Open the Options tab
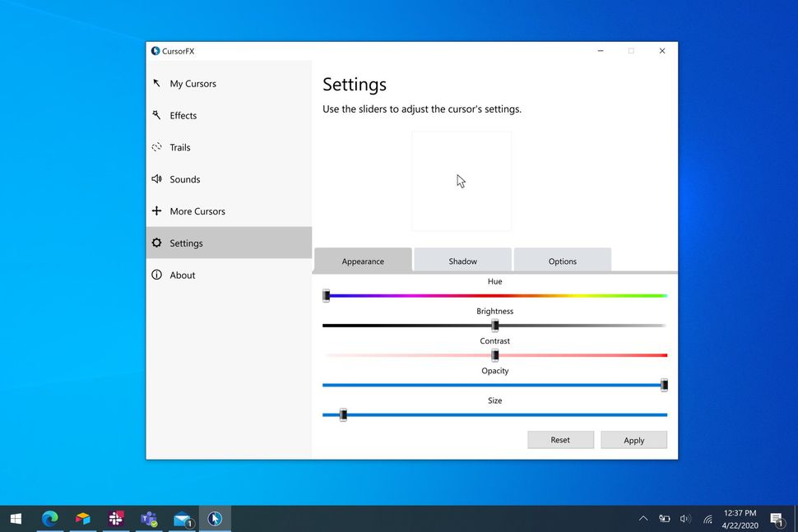The image size is (798, 532). [x=562, y=260]
